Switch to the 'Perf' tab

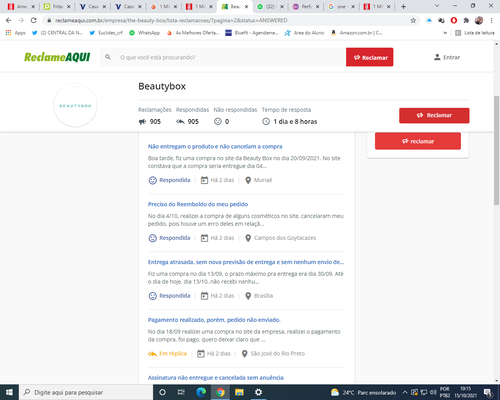306,6
